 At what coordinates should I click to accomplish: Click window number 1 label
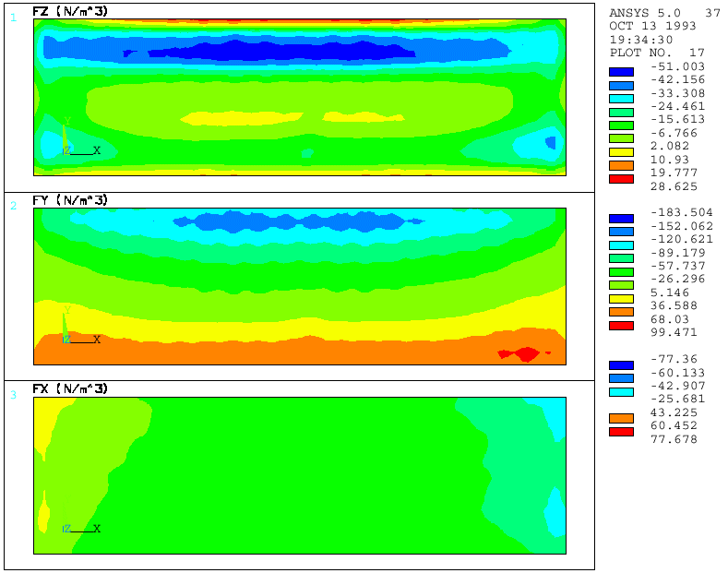click(x=13, y=17)
